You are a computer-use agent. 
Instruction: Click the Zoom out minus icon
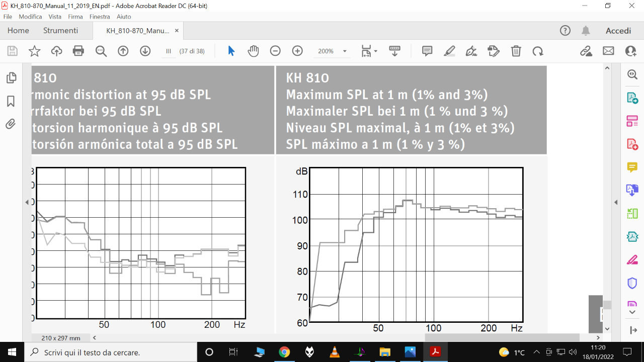pos(275,51)
